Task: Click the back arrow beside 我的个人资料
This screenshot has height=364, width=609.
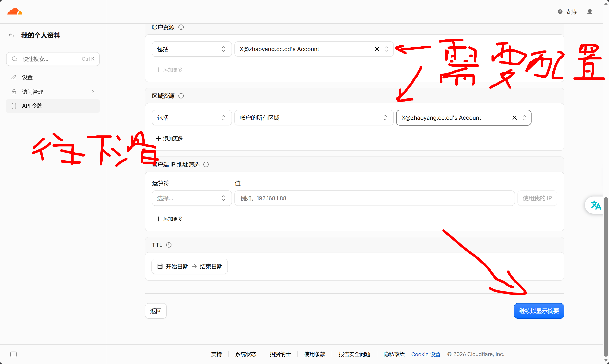Action: tap(11, 35)
